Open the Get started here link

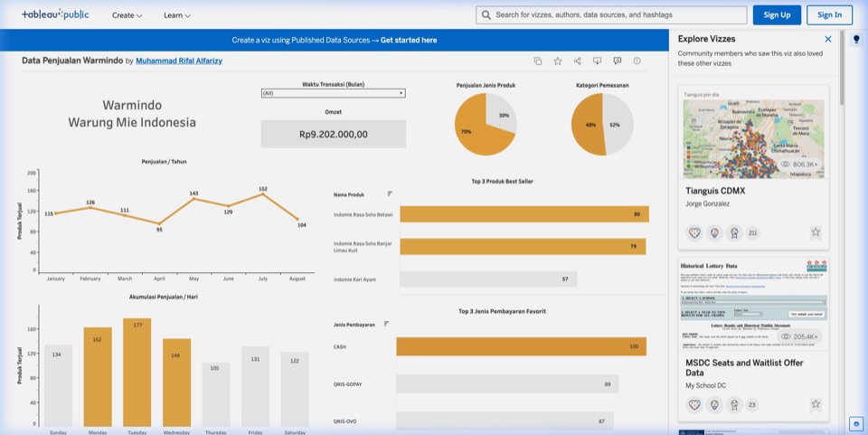click(409, 40)
